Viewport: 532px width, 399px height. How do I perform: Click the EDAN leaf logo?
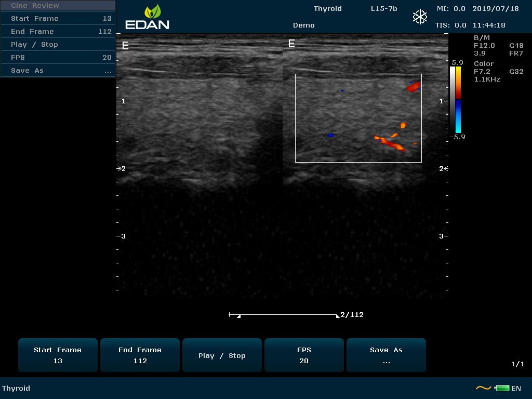pyautogui.click(x=153, y=12)
